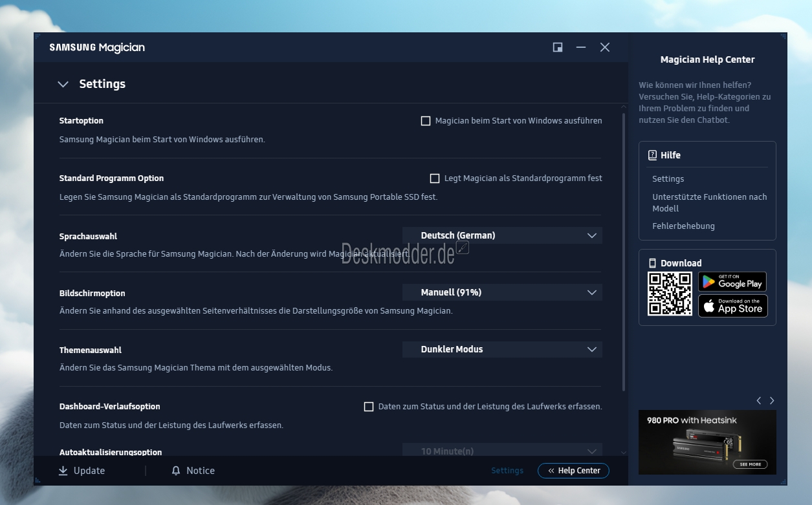Click the QR code in Download panel
The height and width of the screenshot is (505, 812).
pos(670,294)
